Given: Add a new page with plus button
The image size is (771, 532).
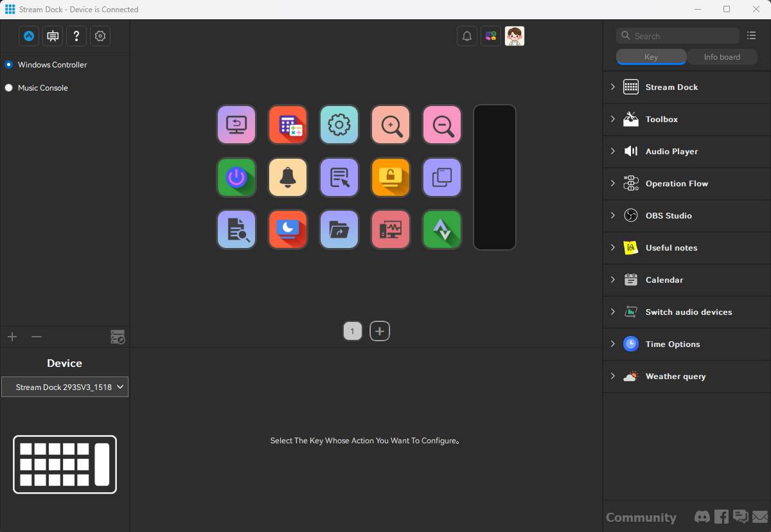Looking at the screenshot, I should pyautogui.click(x=380, y=332).
